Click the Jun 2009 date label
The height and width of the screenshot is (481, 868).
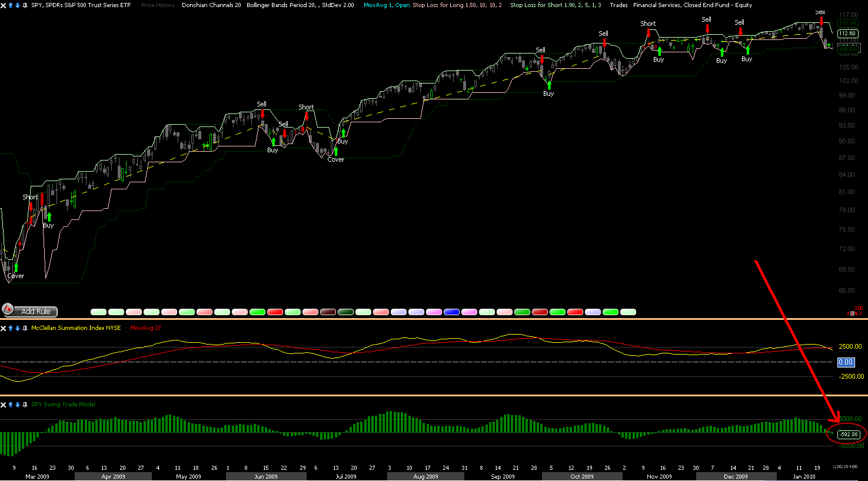point(266,477)
